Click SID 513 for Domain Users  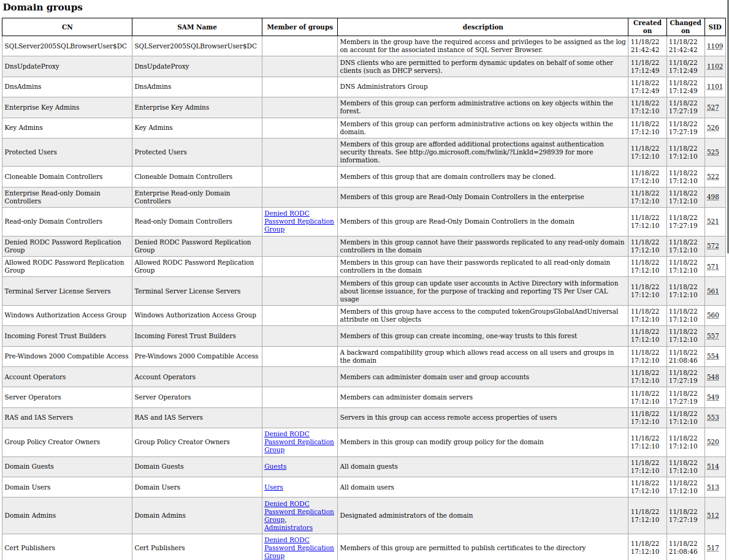(712, 488)
